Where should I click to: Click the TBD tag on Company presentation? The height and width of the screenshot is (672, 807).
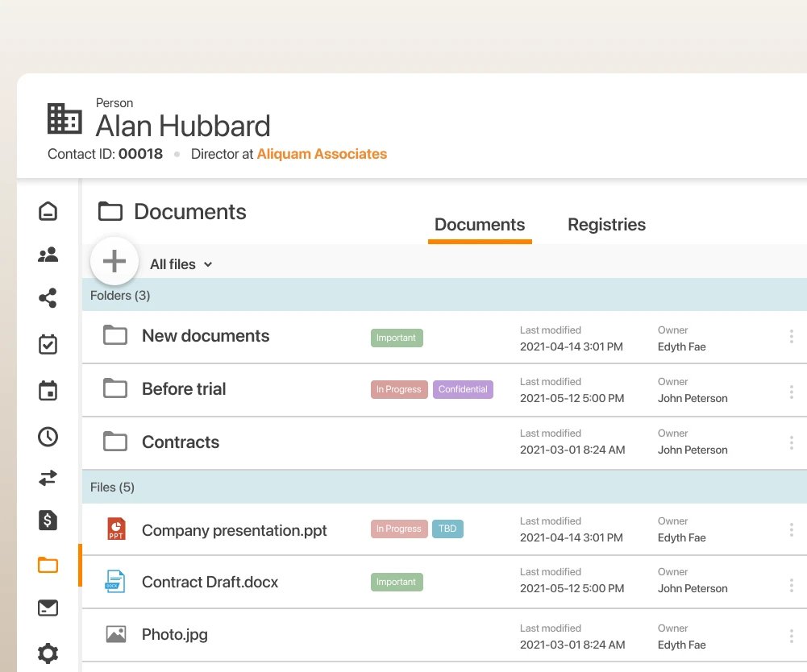coord(447,529)
